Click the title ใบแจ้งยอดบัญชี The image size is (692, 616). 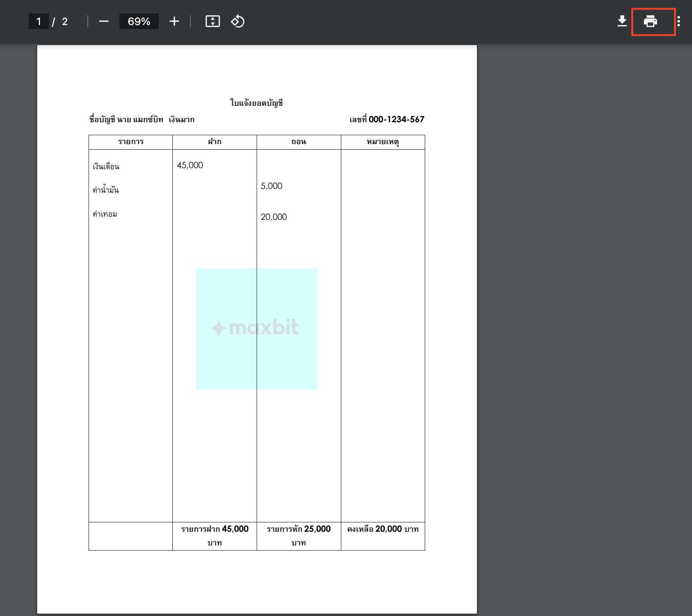click(257, 102)
